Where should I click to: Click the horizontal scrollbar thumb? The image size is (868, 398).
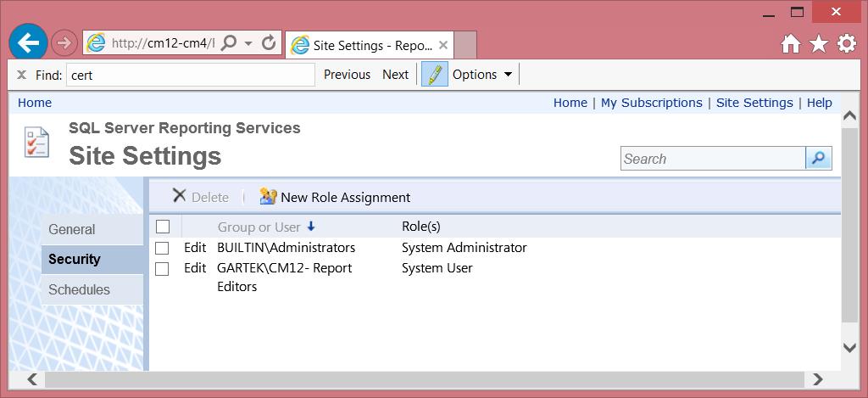pyautogui.click(x=425, y=379)
